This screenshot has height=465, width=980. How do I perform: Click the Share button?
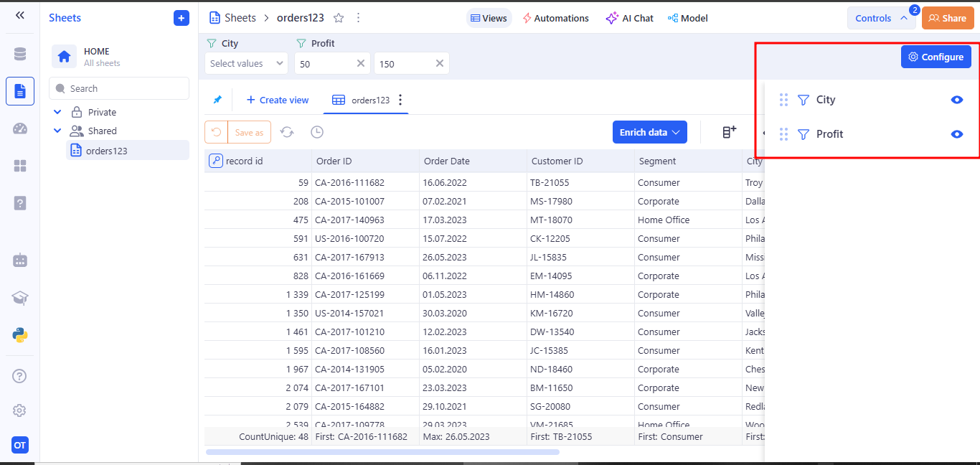click(x=948, y=18)
